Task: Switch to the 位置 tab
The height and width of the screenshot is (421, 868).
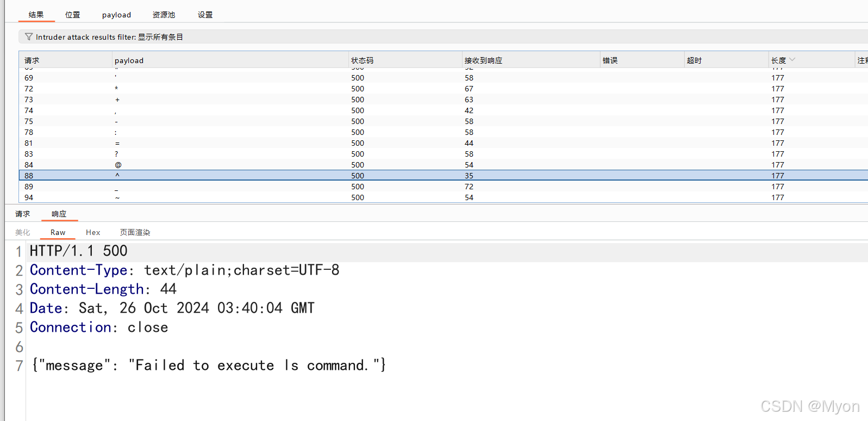Action: pyautogui.click(x=72, y=15)
